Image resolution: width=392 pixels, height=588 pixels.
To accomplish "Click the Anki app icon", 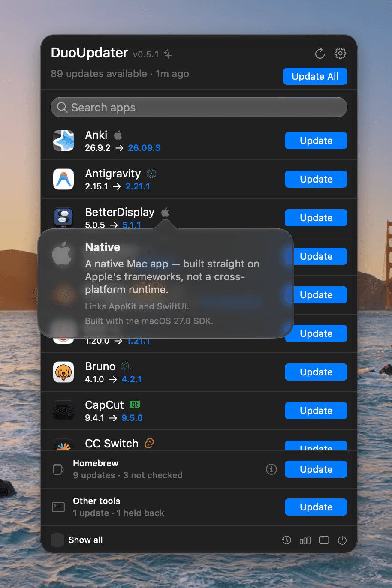I will [63, 141].
